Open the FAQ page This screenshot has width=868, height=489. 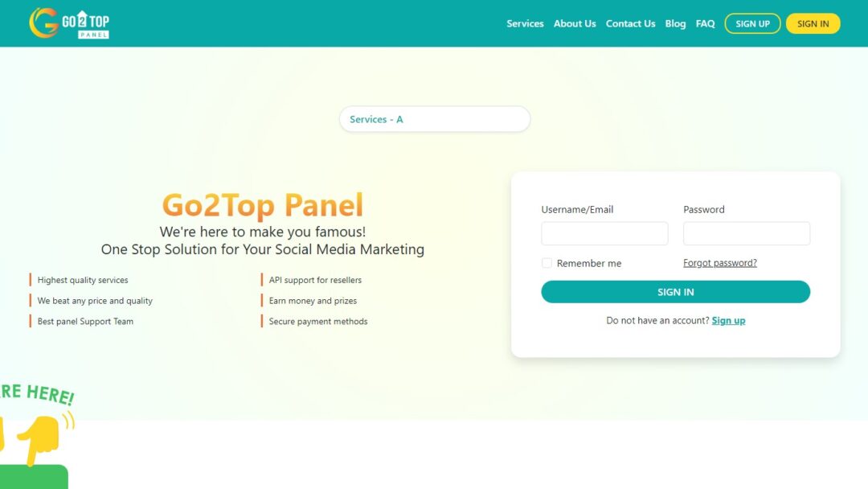click(x=705, y=23)
